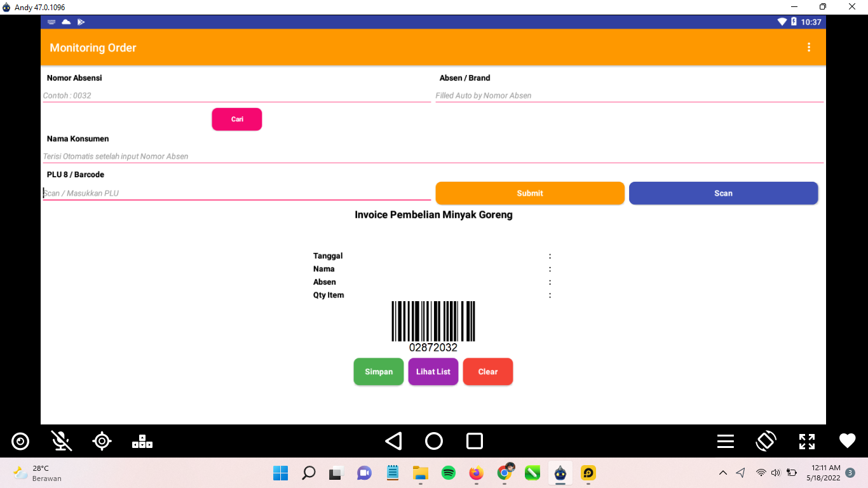Open Android recent apps square button

pos(475,441)
